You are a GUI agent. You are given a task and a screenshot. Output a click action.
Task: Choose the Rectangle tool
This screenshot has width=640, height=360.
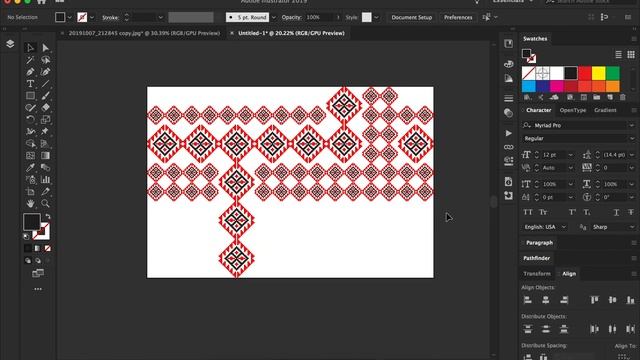[30, 96]
